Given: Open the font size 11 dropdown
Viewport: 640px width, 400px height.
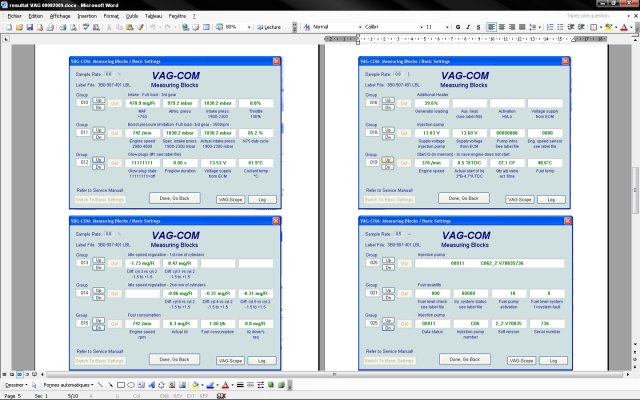Looking at the screenshot, I should click(447, 27).
